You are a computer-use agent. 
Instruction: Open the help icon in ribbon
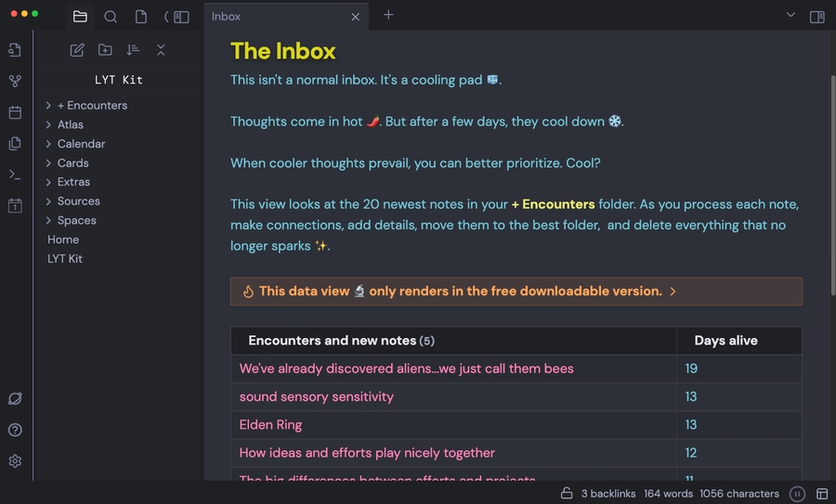tap(15, 430)
